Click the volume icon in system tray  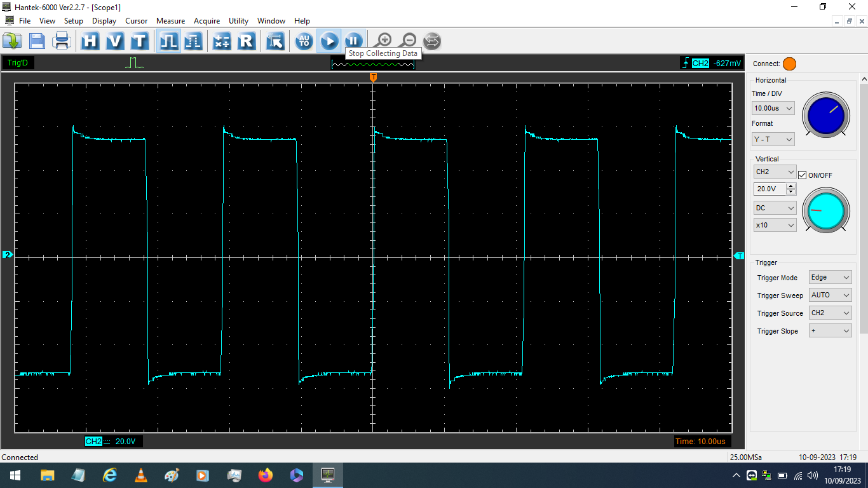point(813,475)
